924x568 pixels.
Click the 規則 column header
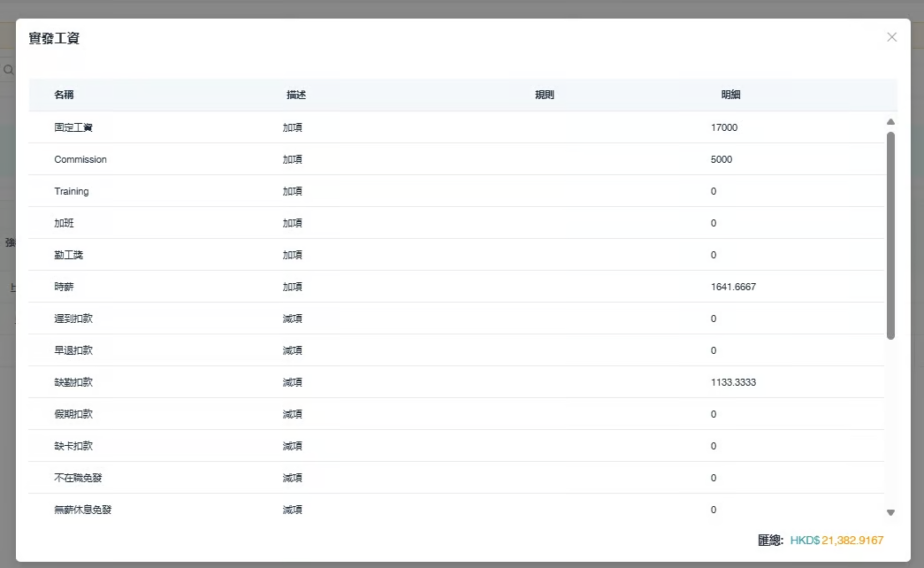545,95
